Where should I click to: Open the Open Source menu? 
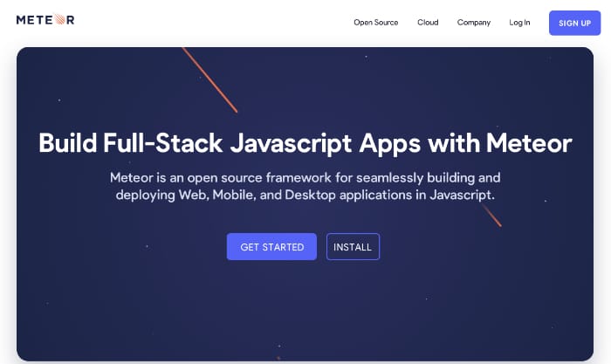pyautogui.click(x=375, y=23)
